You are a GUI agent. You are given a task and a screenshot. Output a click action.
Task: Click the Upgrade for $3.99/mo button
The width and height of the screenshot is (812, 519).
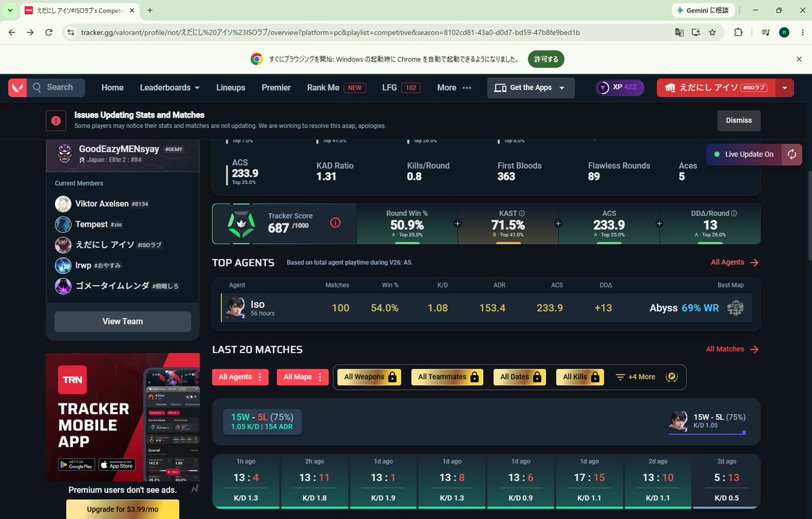(x=122, y=510)
